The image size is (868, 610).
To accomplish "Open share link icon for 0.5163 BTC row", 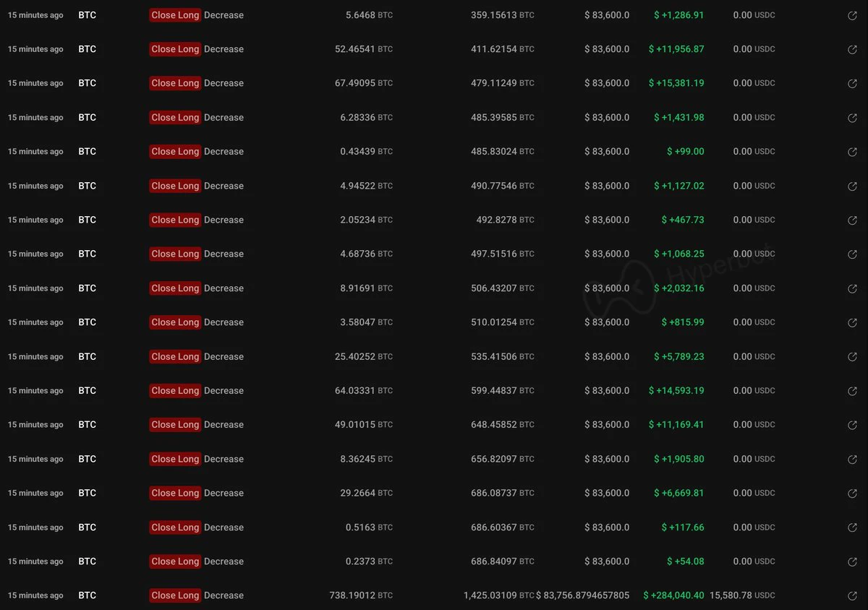I will (x=852, y=528).
